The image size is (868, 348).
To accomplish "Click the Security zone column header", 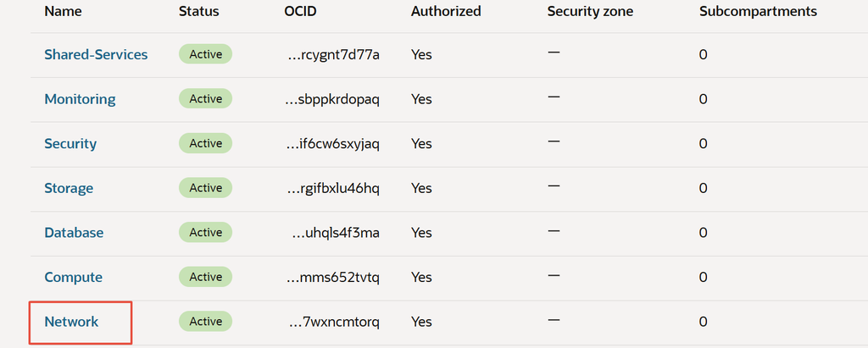I will tap(590, 11).
